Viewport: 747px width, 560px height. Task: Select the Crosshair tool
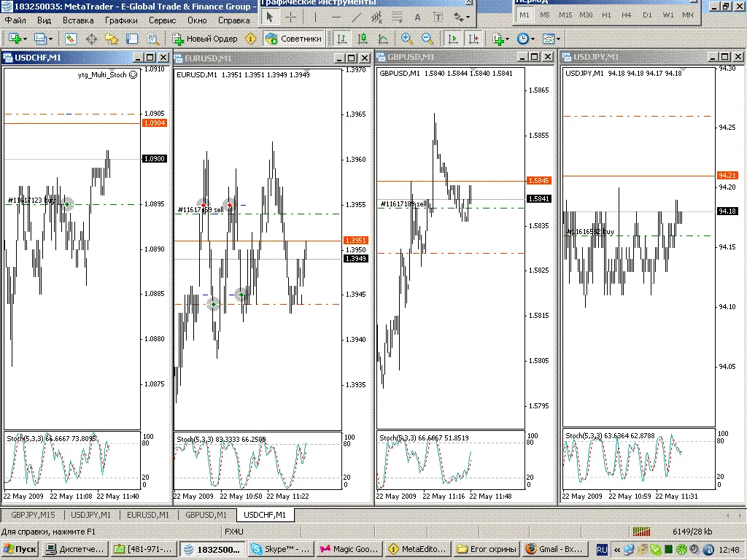[290, 16]
